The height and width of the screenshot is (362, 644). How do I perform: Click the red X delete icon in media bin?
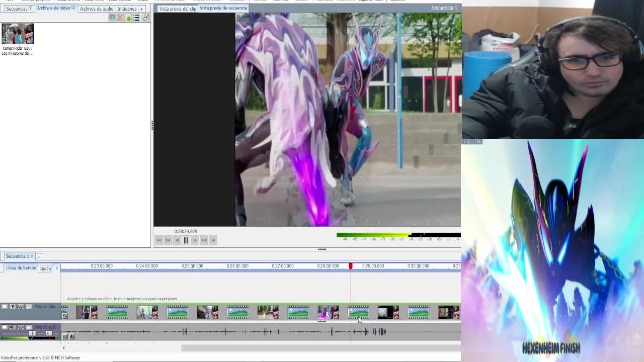click(120, 18)
